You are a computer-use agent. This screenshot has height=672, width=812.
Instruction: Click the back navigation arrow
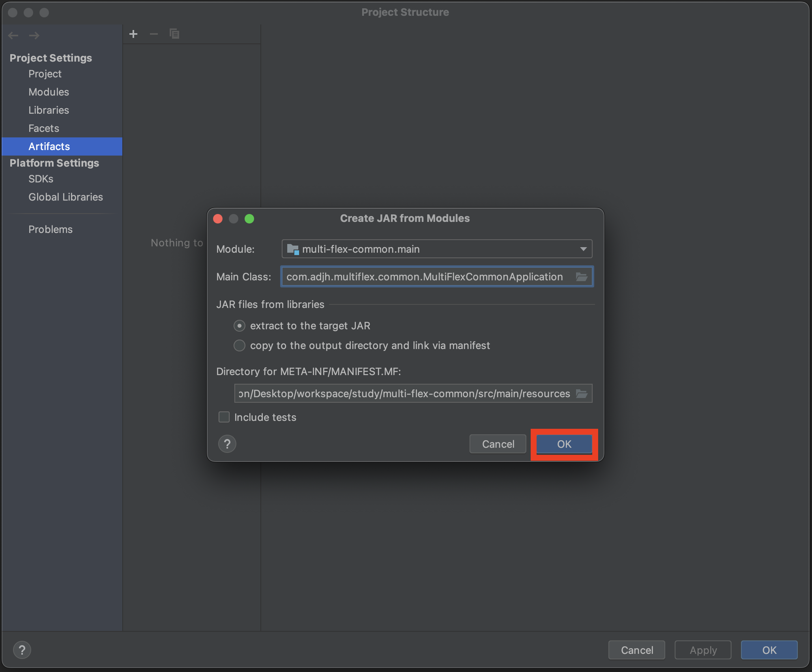coord(13,36)
